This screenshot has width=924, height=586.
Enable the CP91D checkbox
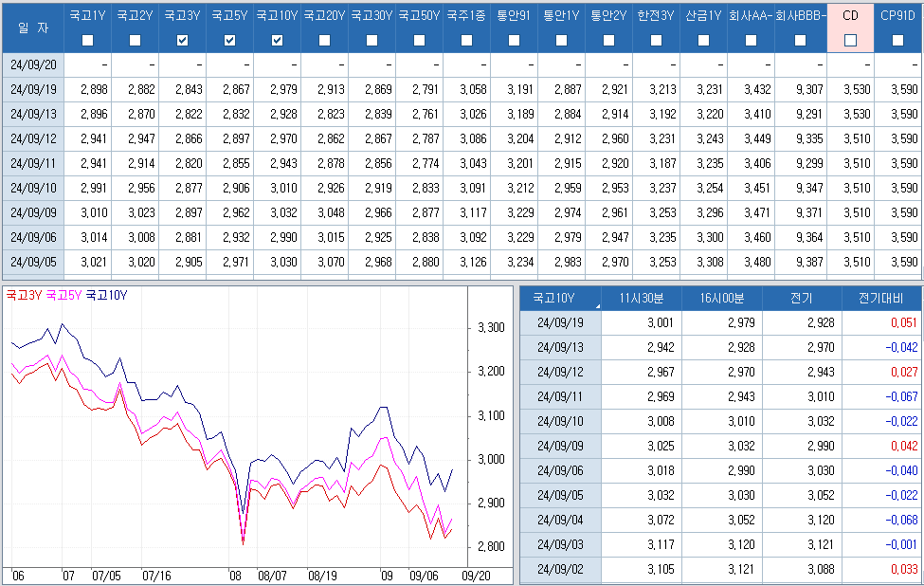click(897, 40)
